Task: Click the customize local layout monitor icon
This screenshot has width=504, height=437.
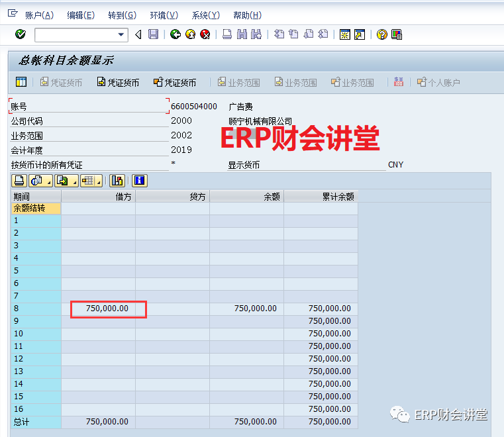Action: (397, 34)
